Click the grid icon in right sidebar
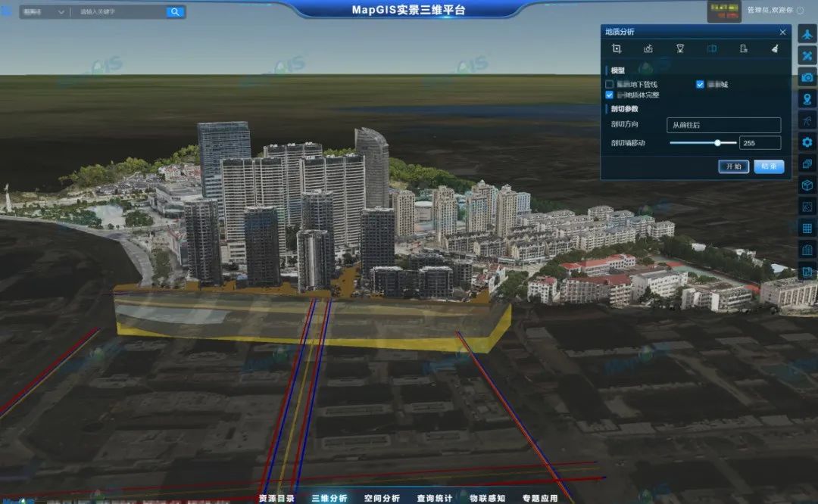The width and height of the screenshot is (818, 504). pos(807,229)
